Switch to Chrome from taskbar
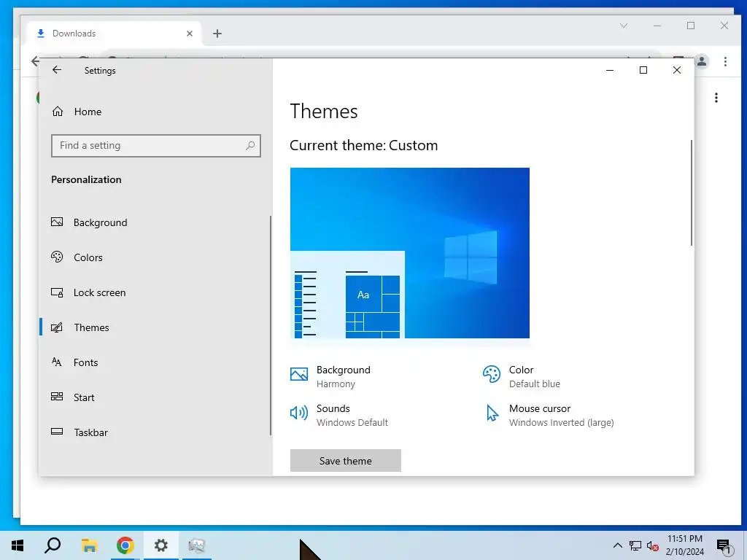Screen dimensions: 747x560 125,545
